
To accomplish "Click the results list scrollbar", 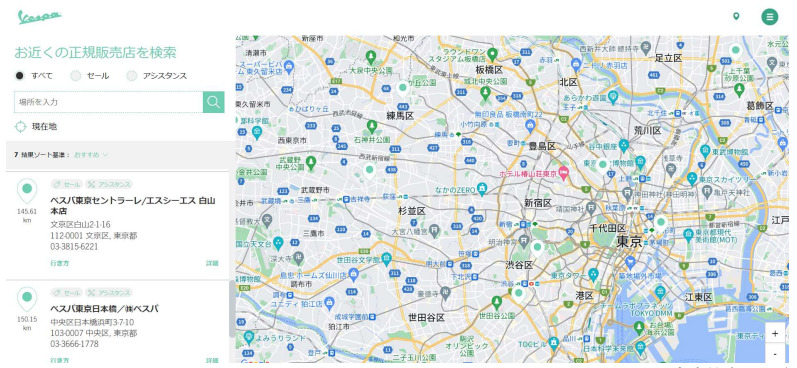I will coord(232,309).
